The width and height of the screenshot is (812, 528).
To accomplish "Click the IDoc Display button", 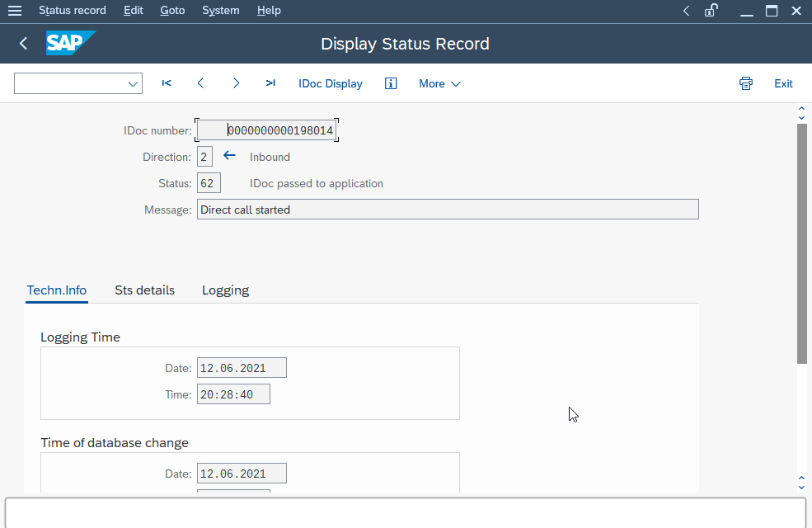I will pos(331,84).
